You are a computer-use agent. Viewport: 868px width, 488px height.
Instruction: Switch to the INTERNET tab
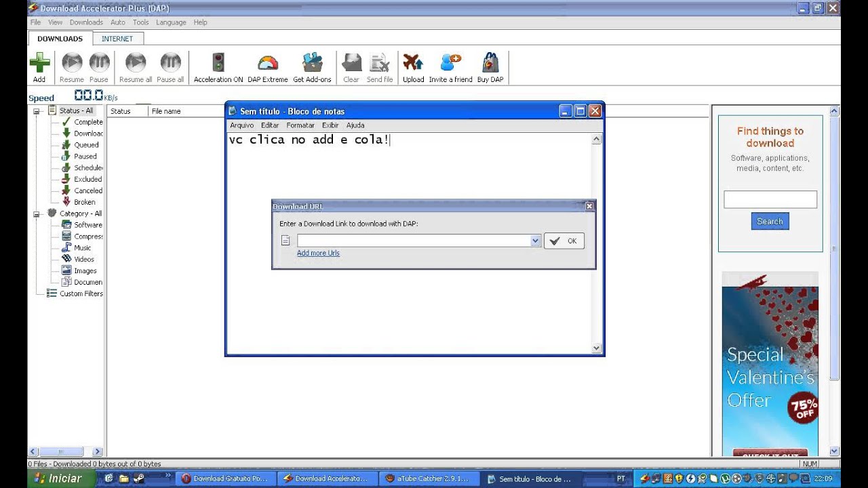coord(117,39)
